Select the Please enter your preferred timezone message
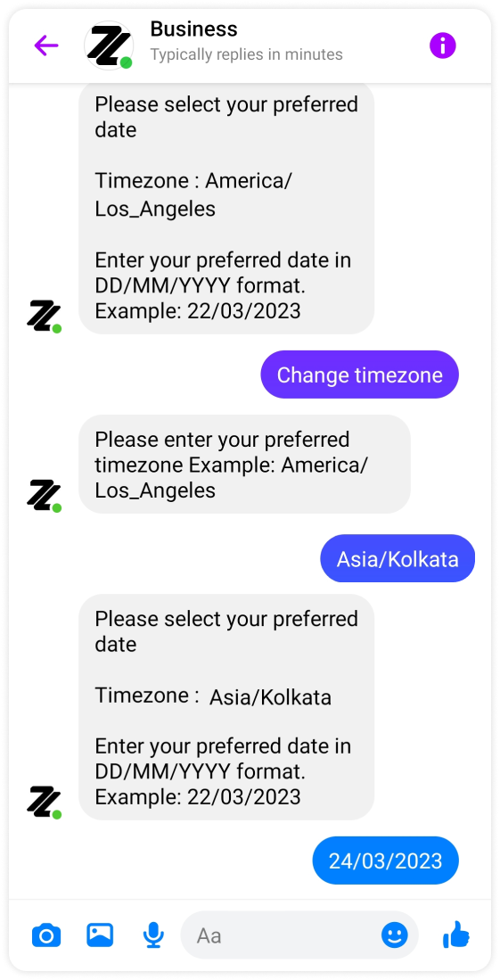The height and width of the screenshot is (980, 500). pyautogui.click(x=244, y=465)
